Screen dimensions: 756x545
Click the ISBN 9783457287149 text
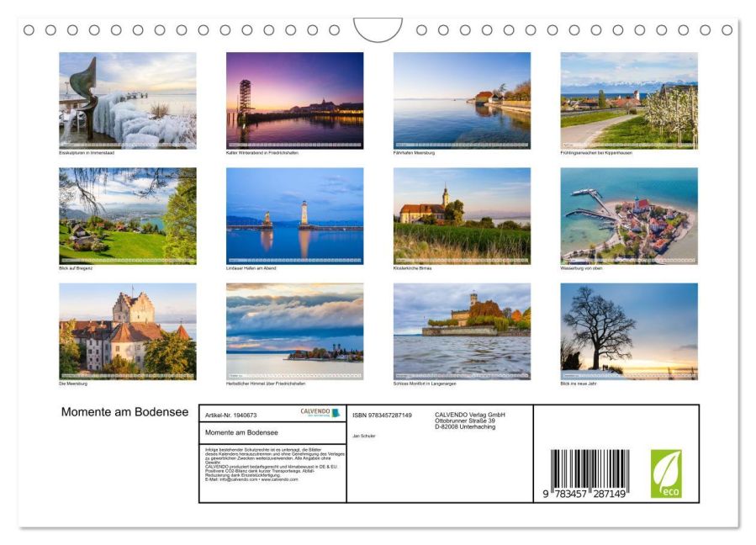(x=382, y=415)
